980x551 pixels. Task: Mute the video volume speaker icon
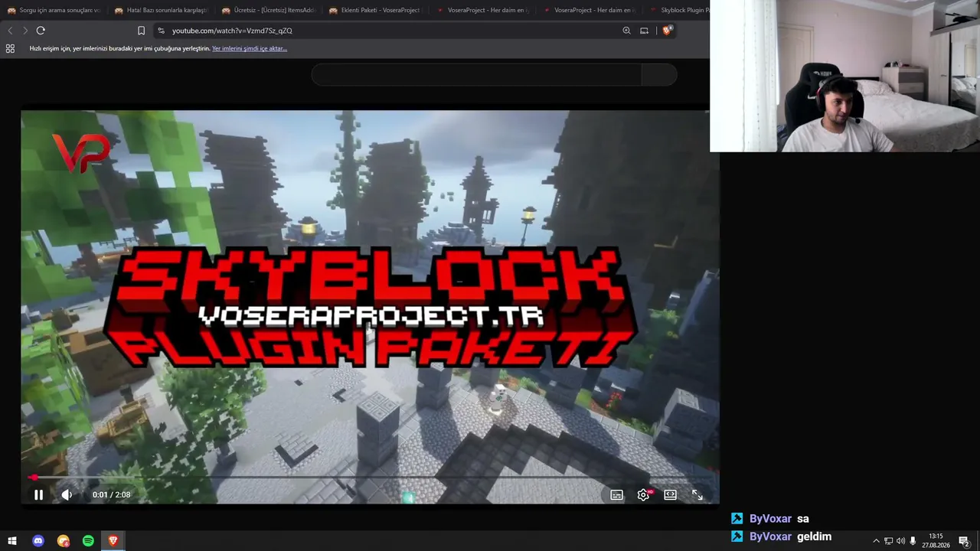coord(67,494)
